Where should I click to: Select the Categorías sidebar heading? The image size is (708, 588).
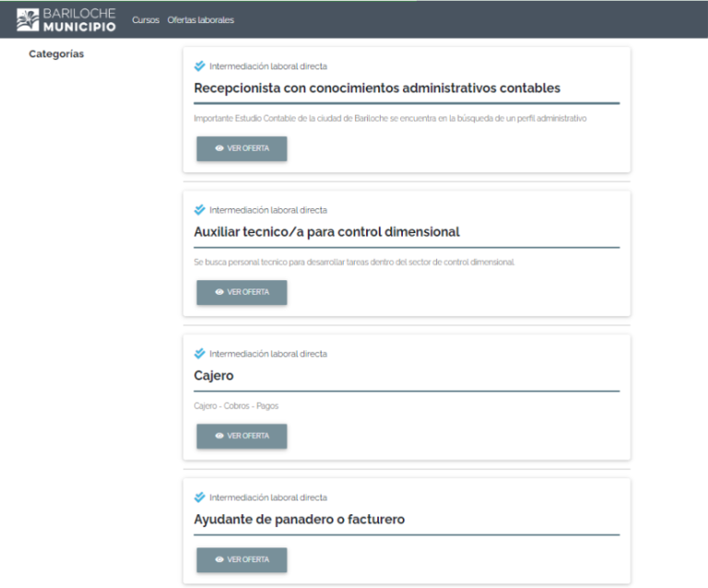pos(56,54)
